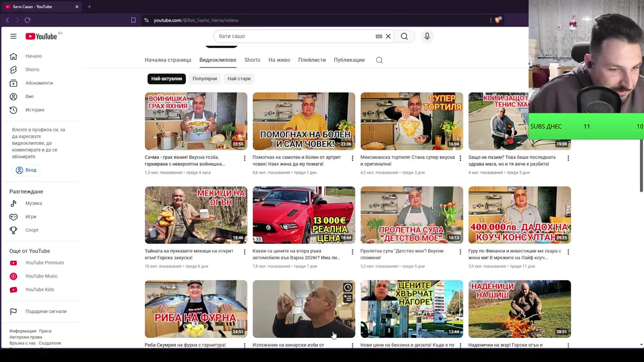Select the Най-стари sort chip
644x362 pixels.
239,78
